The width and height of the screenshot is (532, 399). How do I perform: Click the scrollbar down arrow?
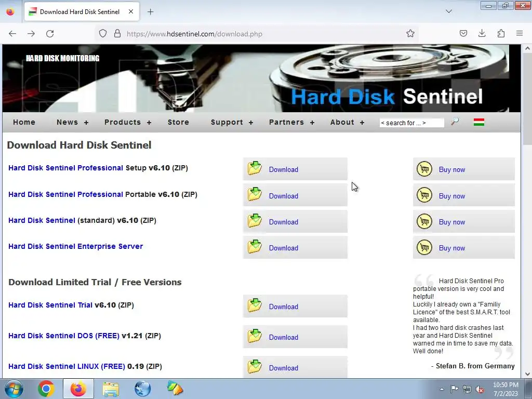click(x=527, y=374)
